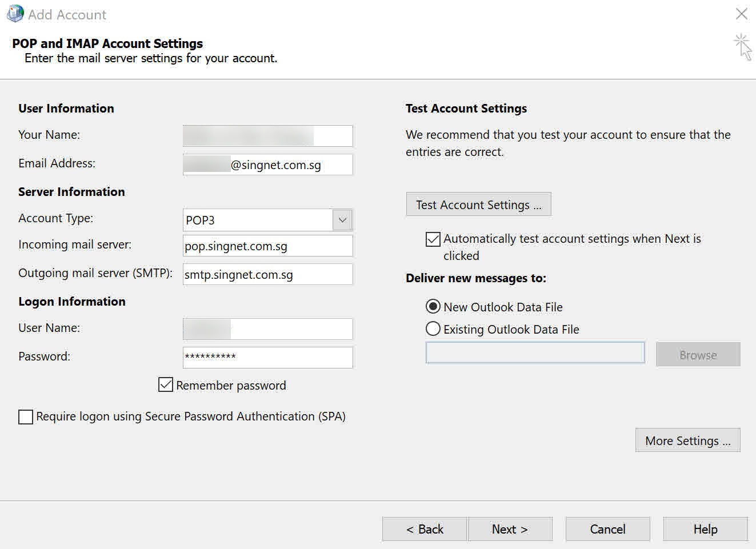Viewport: 756px width, 549px height.
Task: Select New Outlook Data File option
Action: (x=433, y=307)
